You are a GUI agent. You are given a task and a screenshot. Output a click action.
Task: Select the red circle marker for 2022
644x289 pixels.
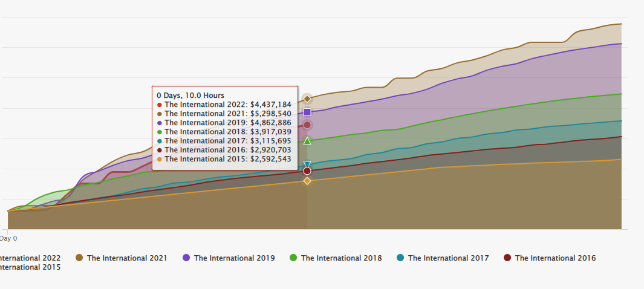point(307,125)
